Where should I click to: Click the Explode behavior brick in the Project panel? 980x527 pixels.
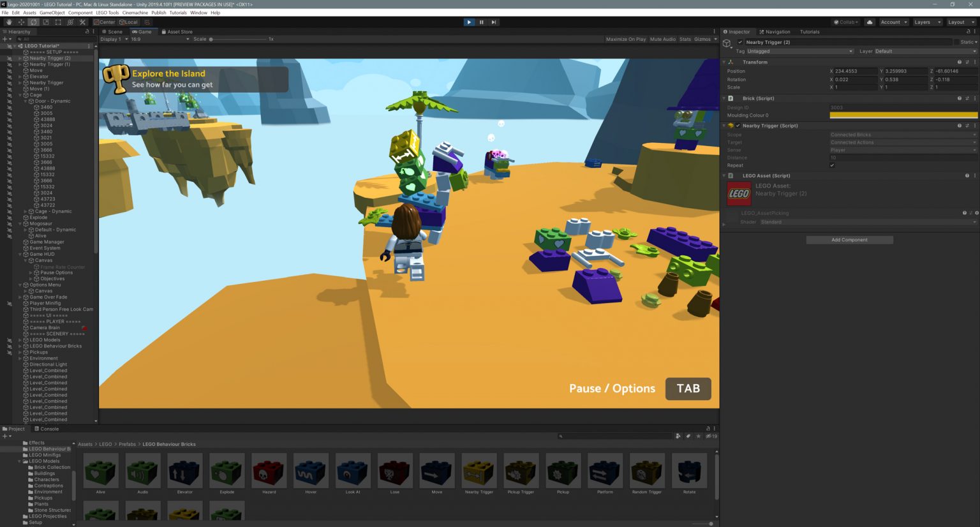226,472
